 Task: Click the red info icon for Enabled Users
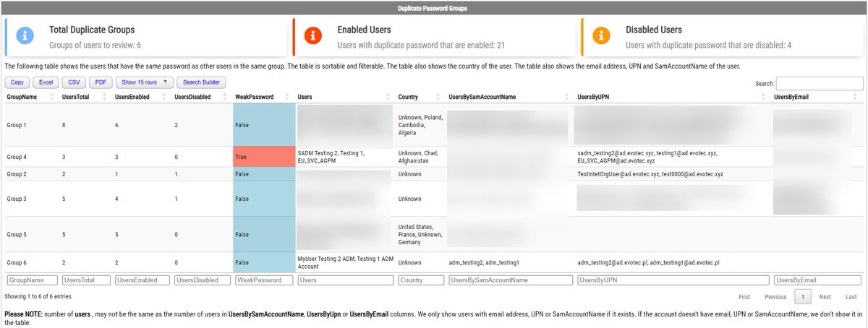[x=314, y=36]
